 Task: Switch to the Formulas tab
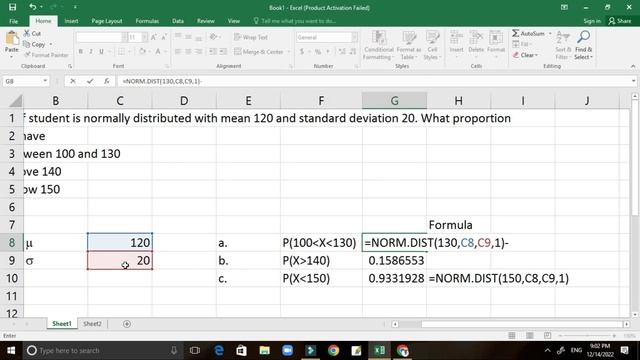click(x=147, y=21)
